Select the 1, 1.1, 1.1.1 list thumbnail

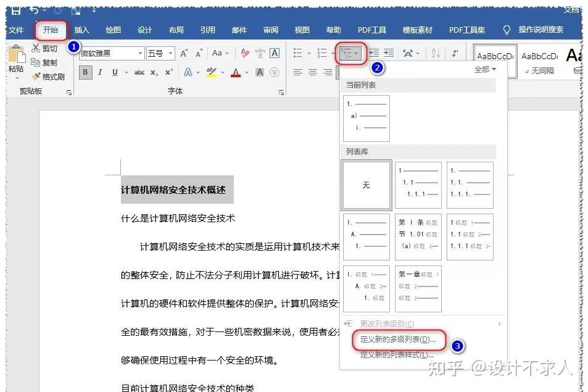click(418, 185)
